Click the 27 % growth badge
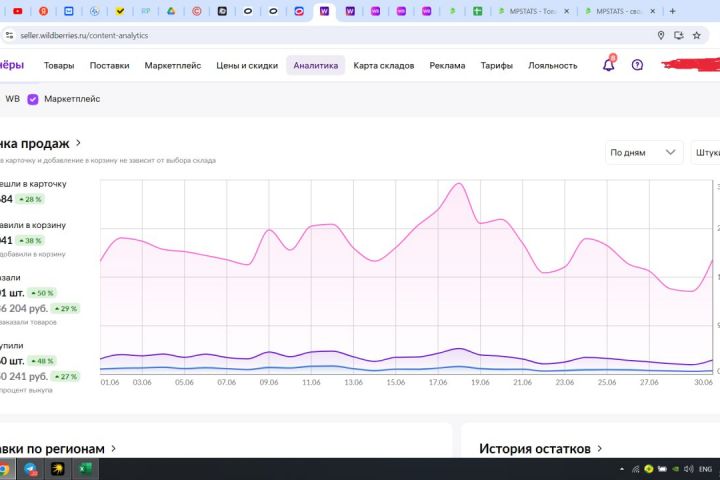This screenshot has height=480, width=720. (x=66, y=377)
